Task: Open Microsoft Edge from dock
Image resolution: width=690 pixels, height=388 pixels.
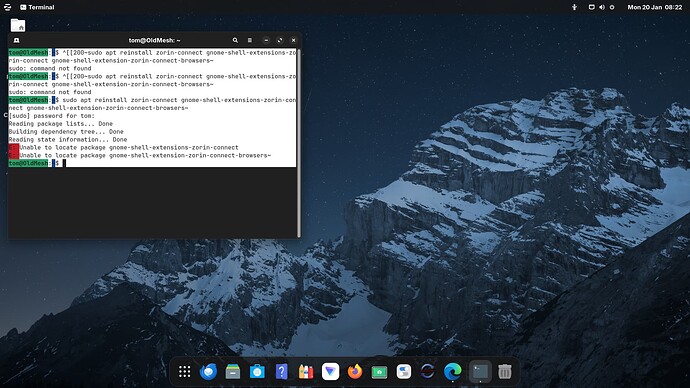Action: tap(452, 372)
